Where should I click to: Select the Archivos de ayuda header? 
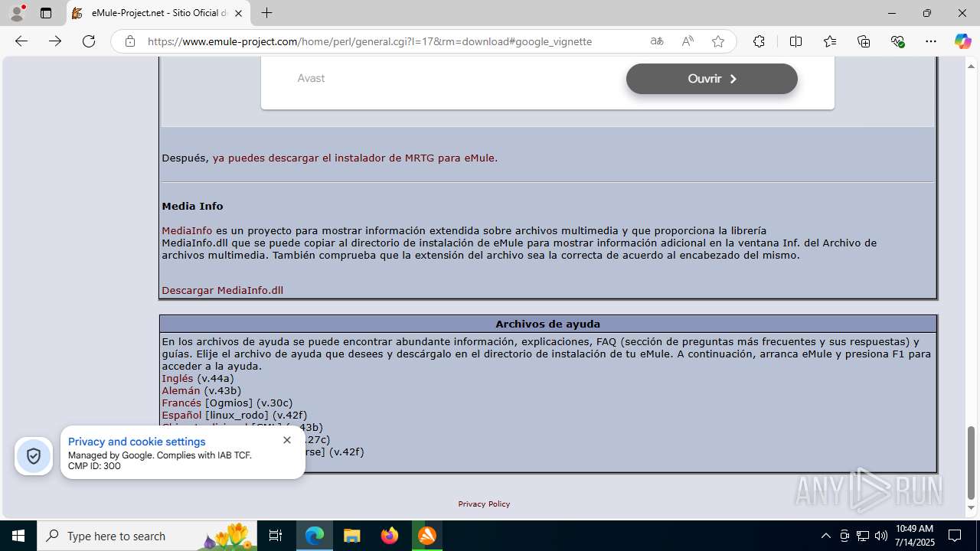[x=547, y=324]
